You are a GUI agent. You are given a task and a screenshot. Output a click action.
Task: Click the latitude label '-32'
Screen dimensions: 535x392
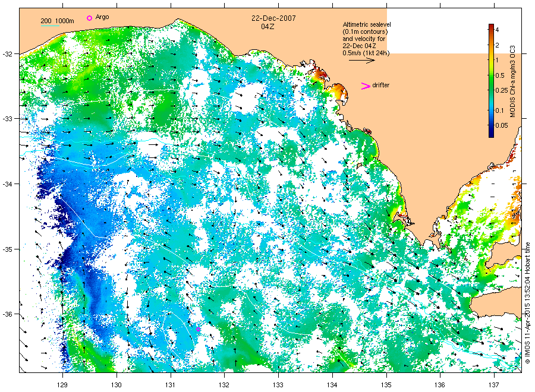pyautogui.click(x=8, y=54)
